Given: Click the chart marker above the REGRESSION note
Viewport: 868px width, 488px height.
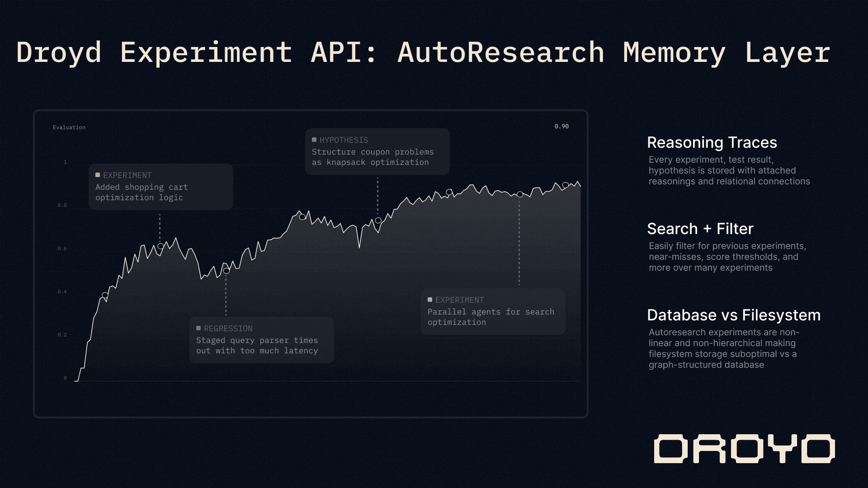Looking at the screenshot, I should [226, 271].
